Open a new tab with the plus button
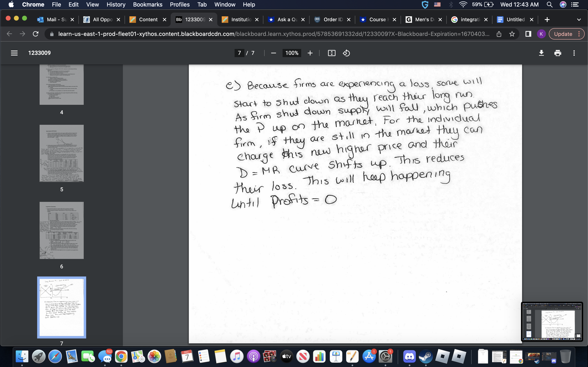Image resolution: width=588 pixels, height=367 pixels. (x=547, y=20)
